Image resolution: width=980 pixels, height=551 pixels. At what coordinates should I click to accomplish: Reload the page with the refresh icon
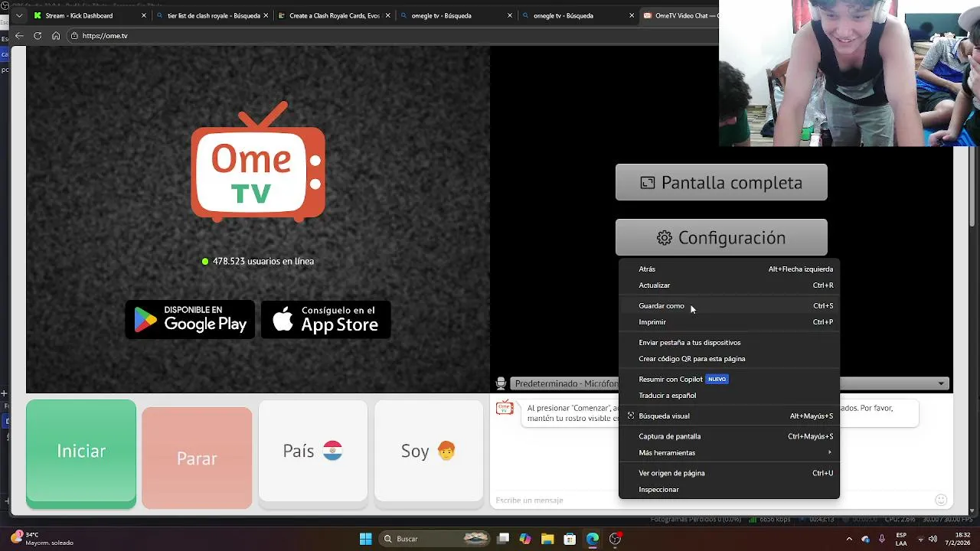(38, 36)
